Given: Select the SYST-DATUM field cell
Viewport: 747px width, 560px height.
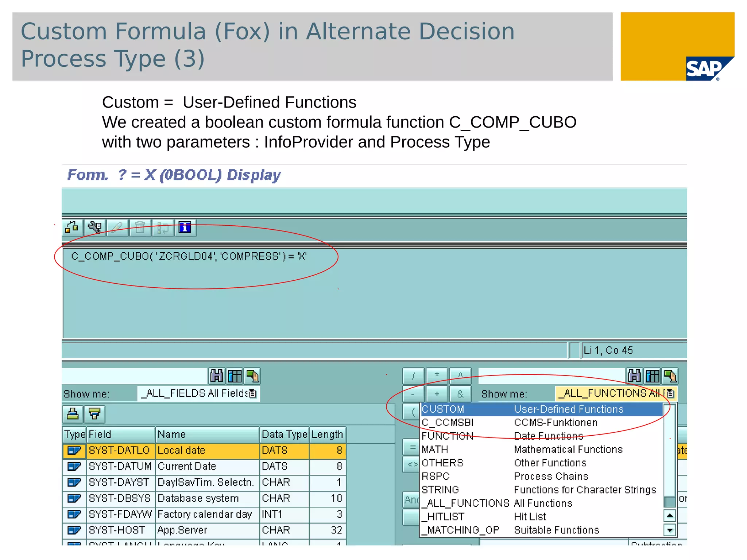Looking at the screenshot, I should point(121,467).
